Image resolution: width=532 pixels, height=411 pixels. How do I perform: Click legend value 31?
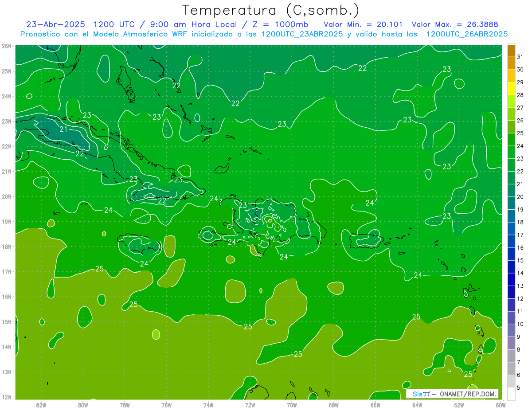click(x=520, y=56)
